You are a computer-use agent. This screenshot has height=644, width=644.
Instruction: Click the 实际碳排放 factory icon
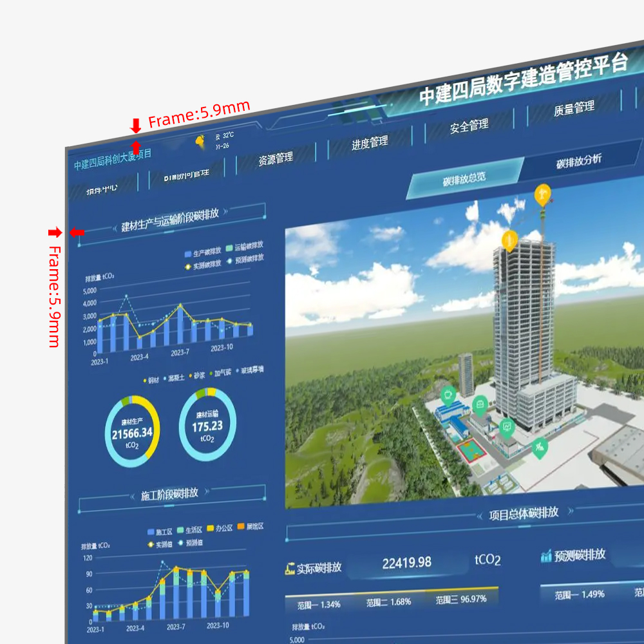(x=290, y=569)
